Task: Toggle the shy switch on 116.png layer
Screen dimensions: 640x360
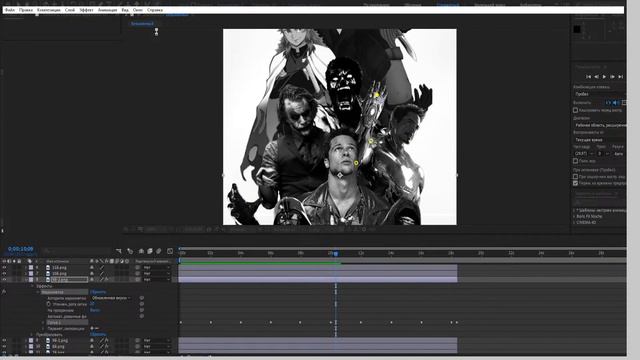Action: pyautogui.click(x=92, y=268)
